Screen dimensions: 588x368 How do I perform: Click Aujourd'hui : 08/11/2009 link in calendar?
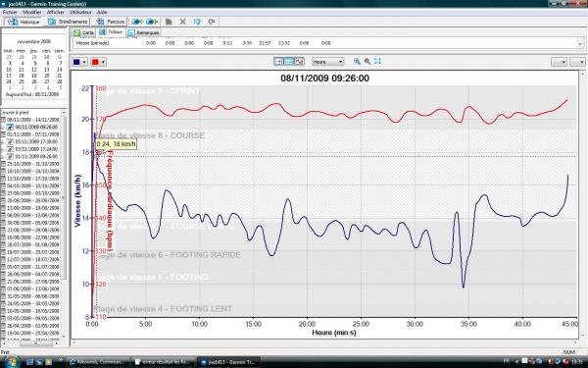32,94
